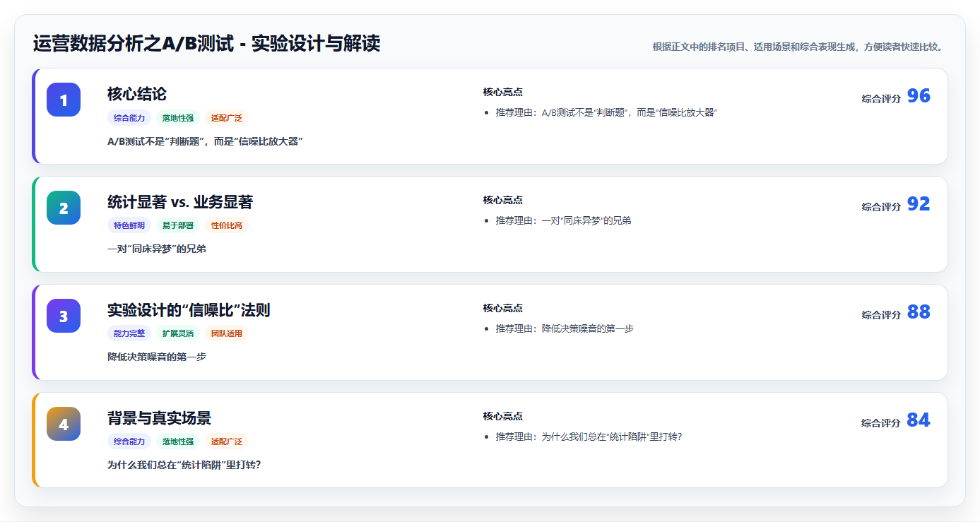
Task: Click 综合评分 label beside score 92
Action: (881, 208)
